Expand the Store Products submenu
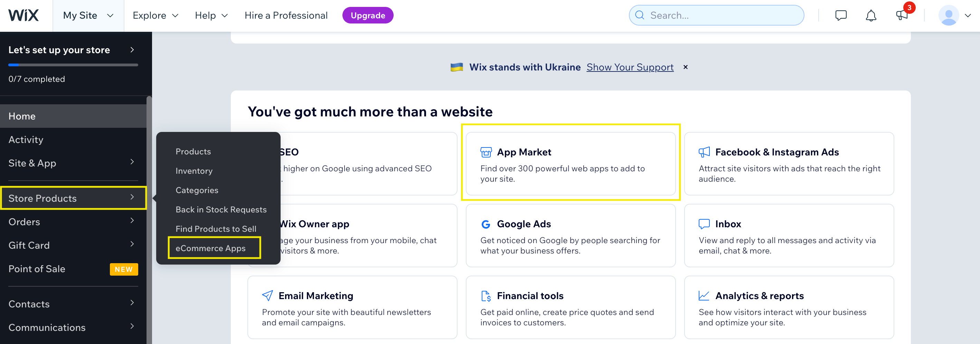Screen dimensions: 980x344 click(132, 197)
